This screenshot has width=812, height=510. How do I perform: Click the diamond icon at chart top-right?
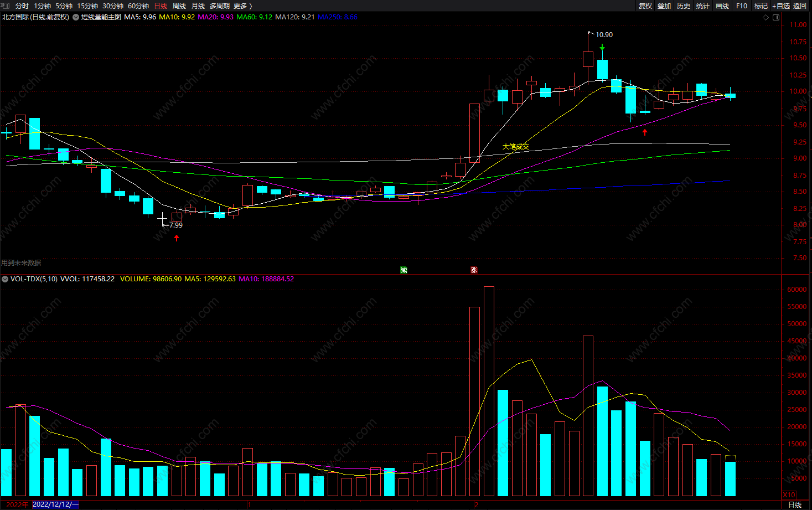point(766,17)
